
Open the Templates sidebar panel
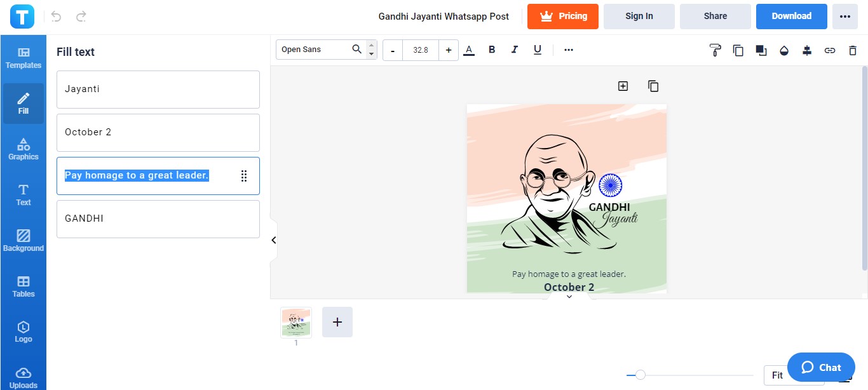pyautogui.click(x=24, y=58)
